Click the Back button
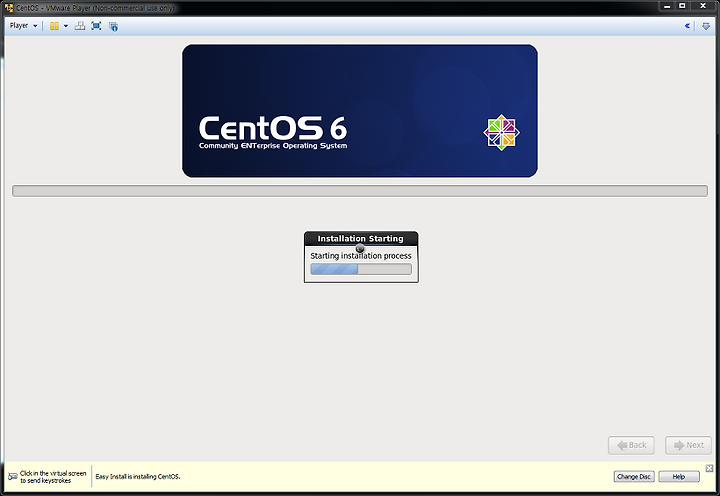The image size is (720, 496). tap(631, 445)
